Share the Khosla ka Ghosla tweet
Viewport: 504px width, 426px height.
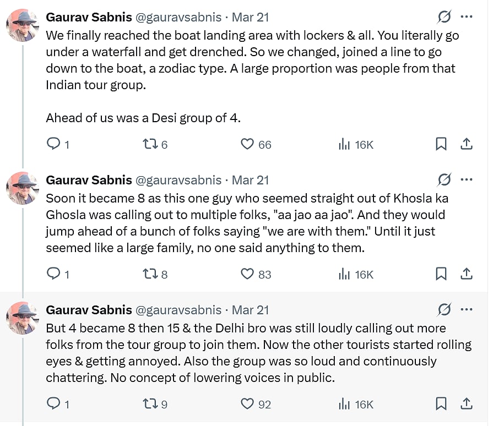pyautogui.click(x=466, y=274)
